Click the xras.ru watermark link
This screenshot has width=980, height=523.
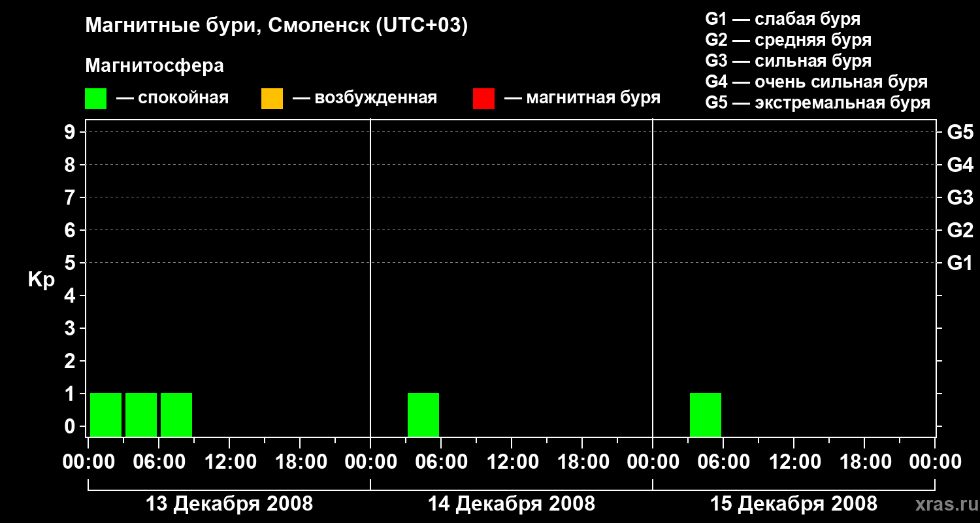coord(944,504)
